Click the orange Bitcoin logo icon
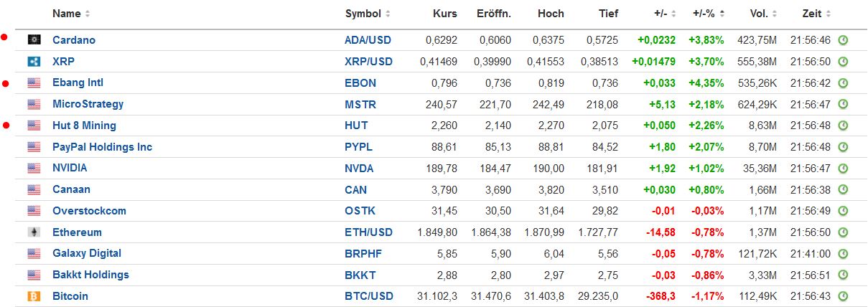 click(34, 296)
